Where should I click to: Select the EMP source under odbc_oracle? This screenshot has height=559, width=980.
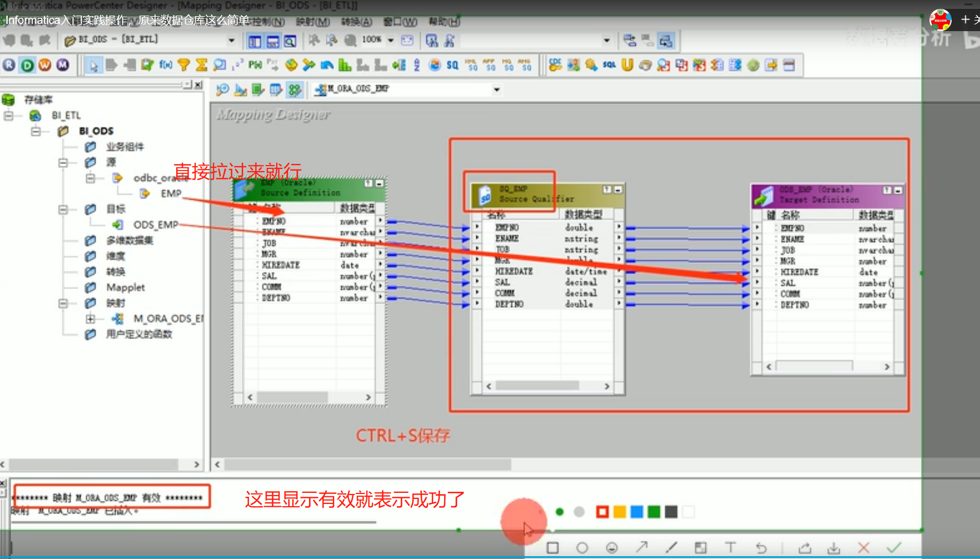pos(172,193)
